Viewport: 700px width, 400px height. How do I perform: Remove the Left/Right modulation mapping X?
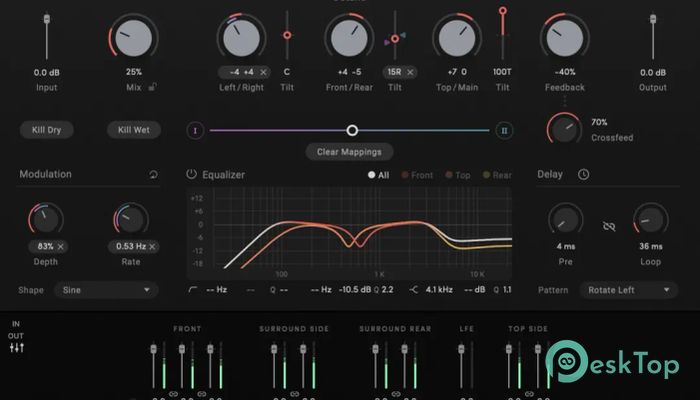(x=263, y=72)
